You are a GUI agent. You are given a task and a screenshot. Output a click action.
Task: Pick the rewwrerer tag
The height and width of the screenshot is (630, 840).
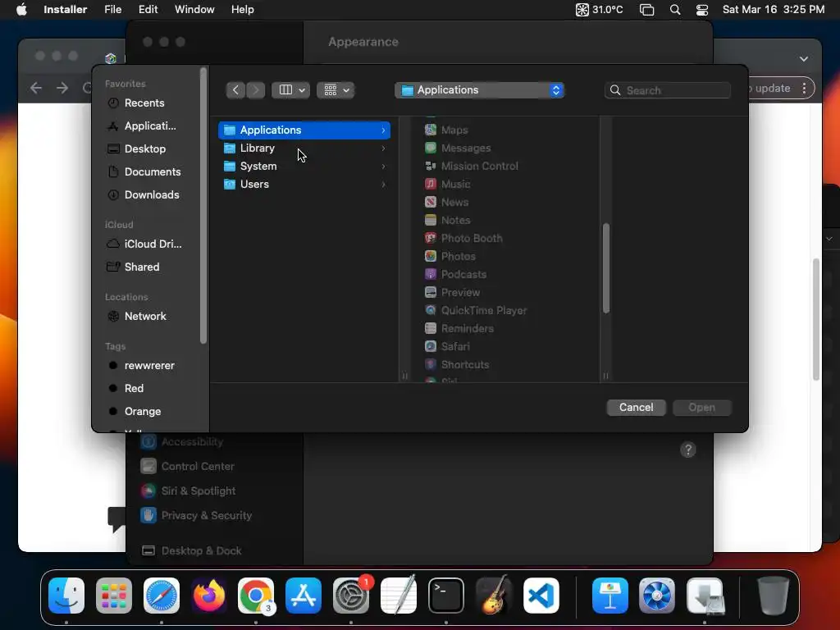[x=144, y=365]
